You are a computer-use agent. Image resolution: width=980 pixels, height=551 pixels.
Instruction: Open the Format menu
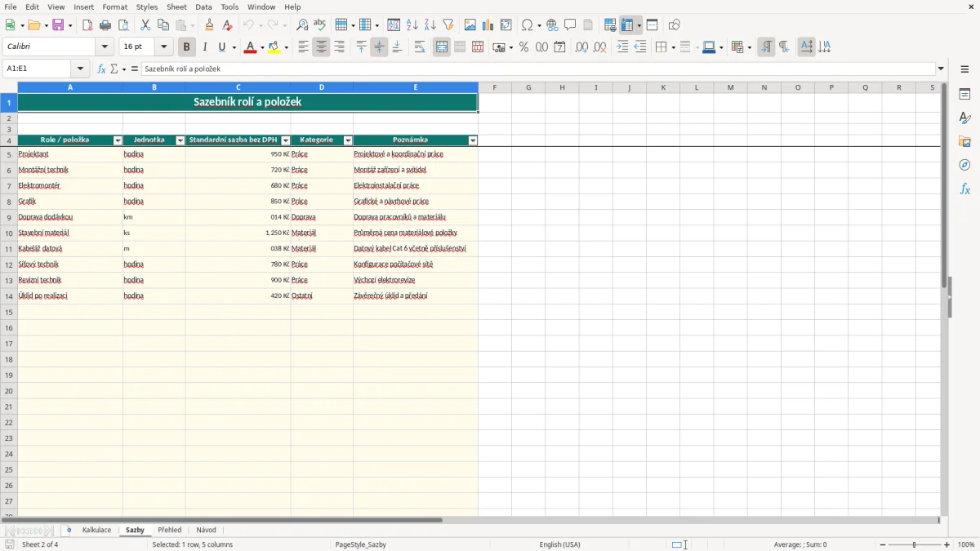click(115, 7)
